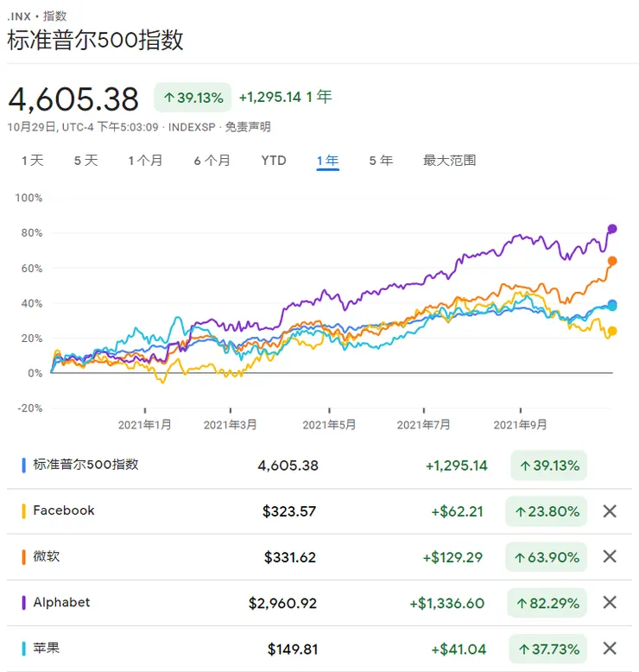This screenshot has width=639, height=672.
Task: Click the Alphabet price $2,960.92
Action: pyautogui.click(x=282, y=603)
